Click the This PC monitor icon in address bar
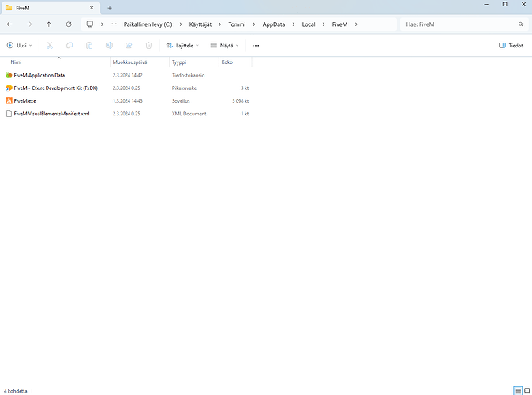532x395 pixels. pyautogui.click(x=89, y=24)
